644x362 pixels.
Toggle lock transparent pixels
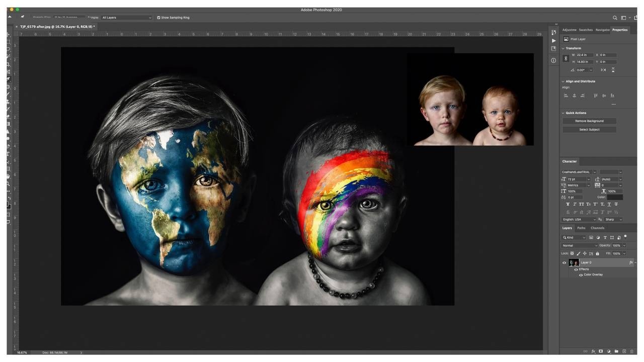tap(572, 253)
